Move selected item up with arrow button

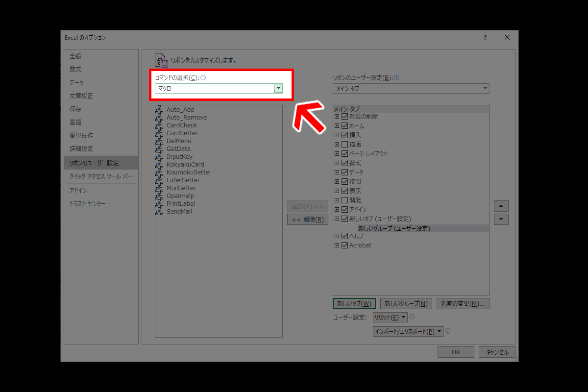click(x=501, y=206)
